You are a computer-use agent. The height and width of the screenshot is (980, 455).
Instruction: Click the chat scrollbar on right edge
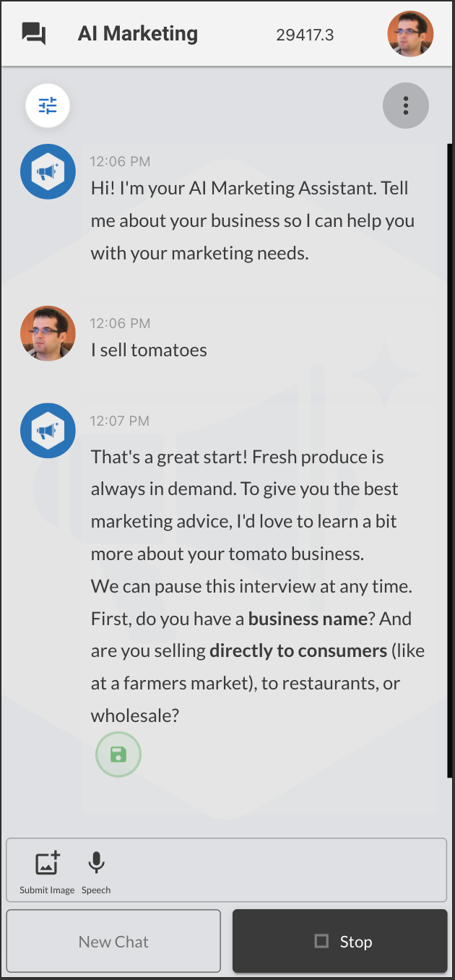click(449, 463)
